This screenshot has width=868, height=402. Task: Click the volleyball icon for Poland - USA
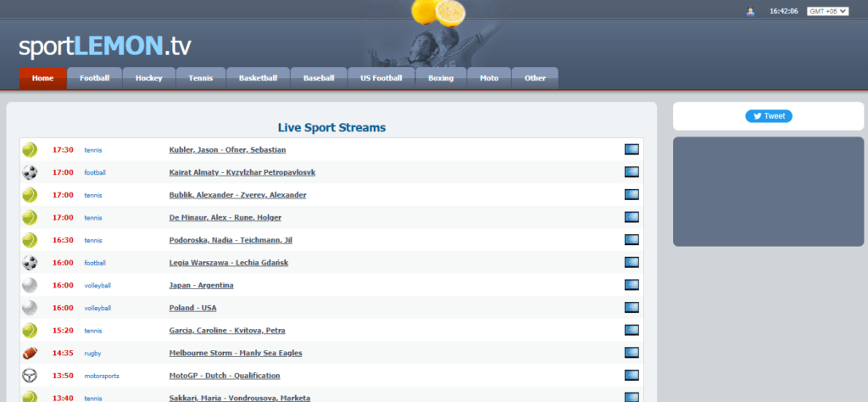coord(30,308)
